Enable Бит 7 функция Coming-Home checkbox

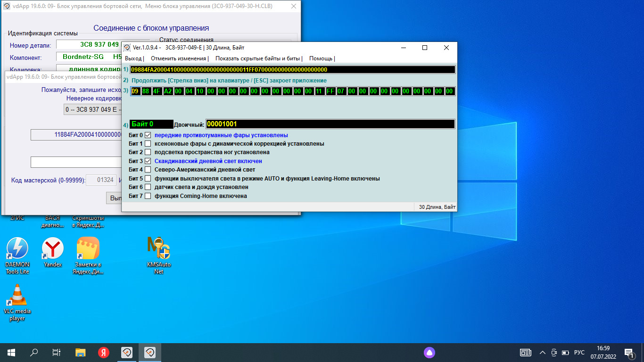[x=148, y=196]
